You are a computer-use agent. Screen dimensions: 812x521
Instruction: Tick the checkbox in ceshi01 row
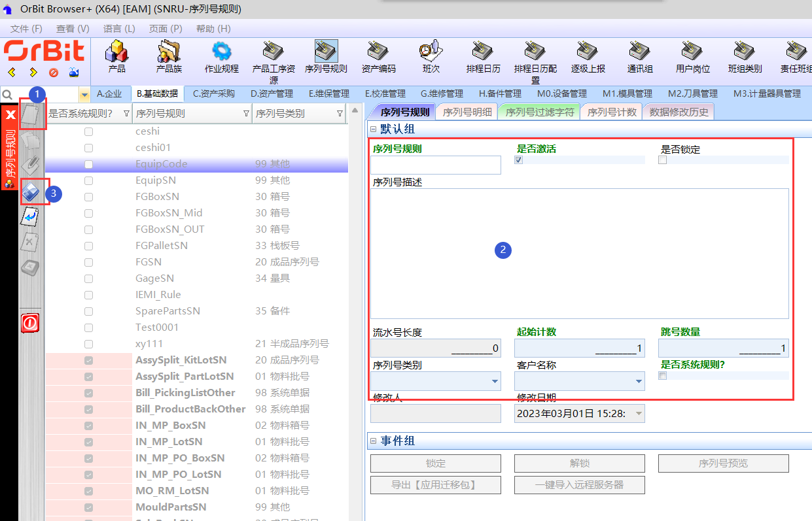pos(88,148)
